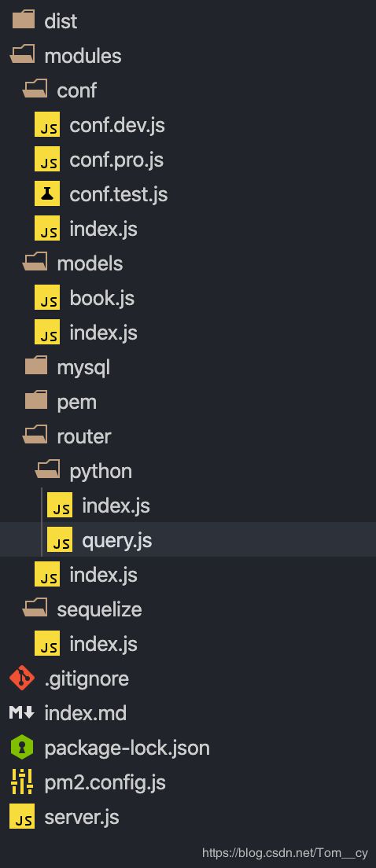Click the green lock icon for package-lock.json
Image resolution: width=376 pixels, height=868 pixels.
[x=22, y=748]
